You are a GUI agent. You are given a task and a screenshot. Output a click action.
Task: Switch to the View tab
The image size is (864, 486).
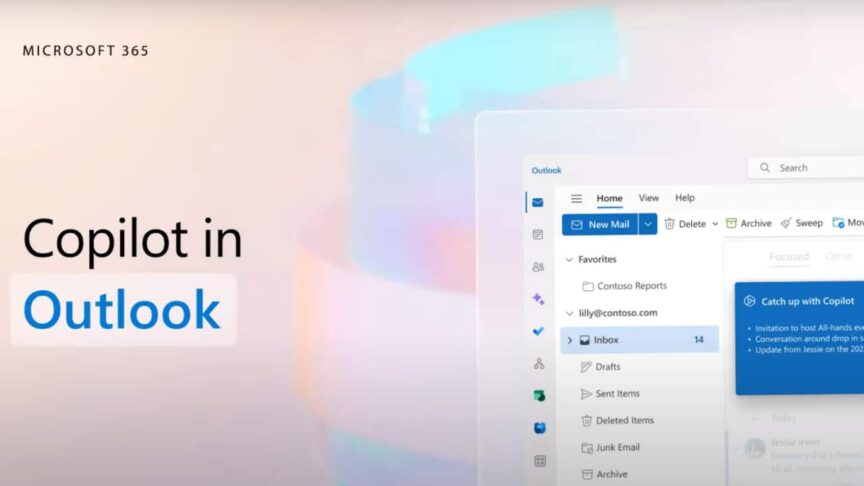click(x=649, y=198)
